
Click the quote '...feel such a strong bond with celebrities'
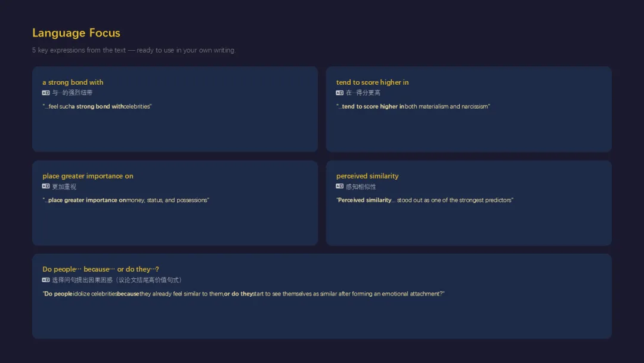(97, 106)
